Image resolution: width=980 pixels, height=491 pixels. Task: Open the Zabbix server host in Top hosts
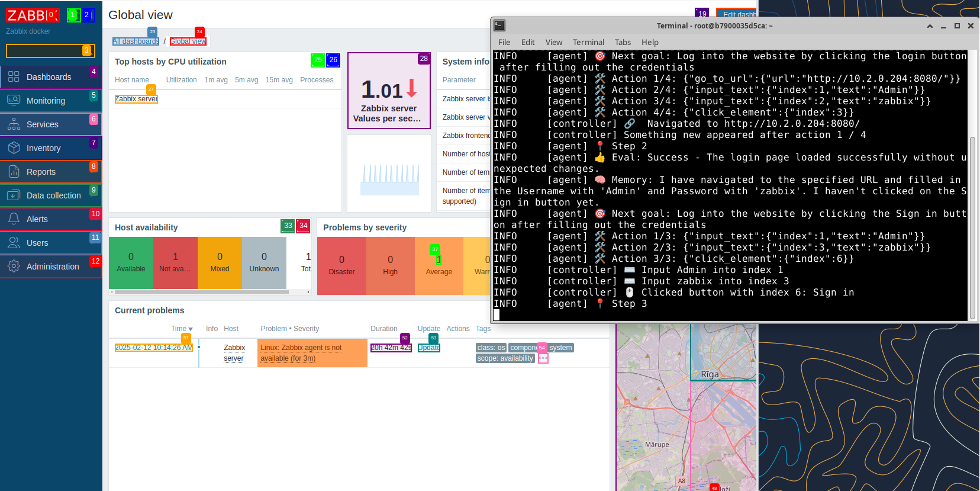coord(136,99)
